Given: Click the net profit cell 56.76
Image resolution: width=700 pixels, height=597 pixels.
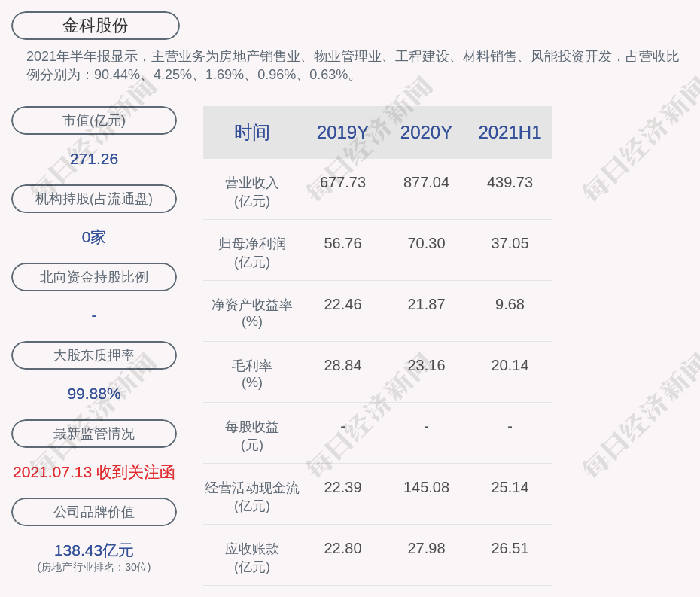Looking at the screenshot, I should tap(343, 243).
